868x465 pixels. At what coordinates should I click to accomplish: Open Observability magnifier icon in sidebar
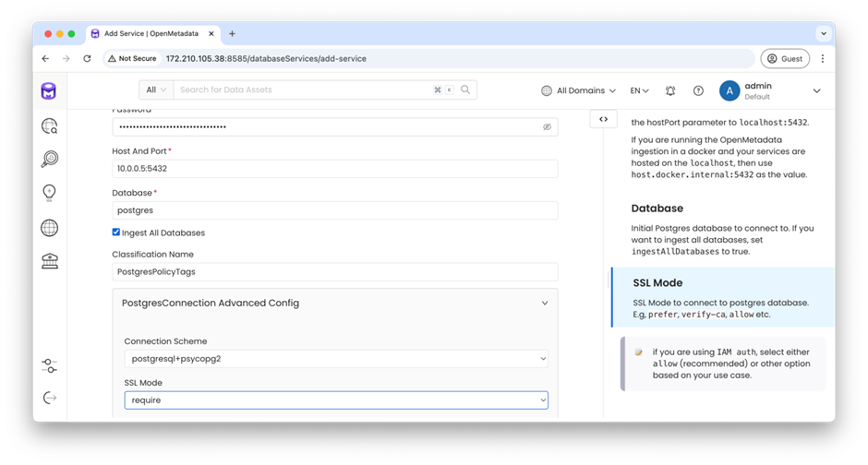click(x=50, y=159)
